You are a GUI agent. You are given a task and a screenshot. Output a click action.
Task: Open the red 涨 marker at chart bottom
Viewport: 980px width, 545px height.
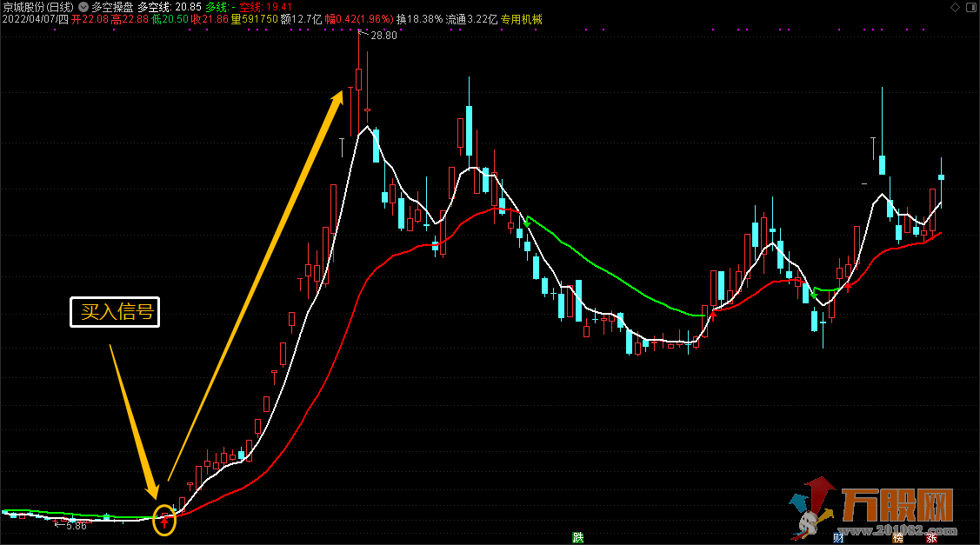pyautogui.click(x=931, y=538)
